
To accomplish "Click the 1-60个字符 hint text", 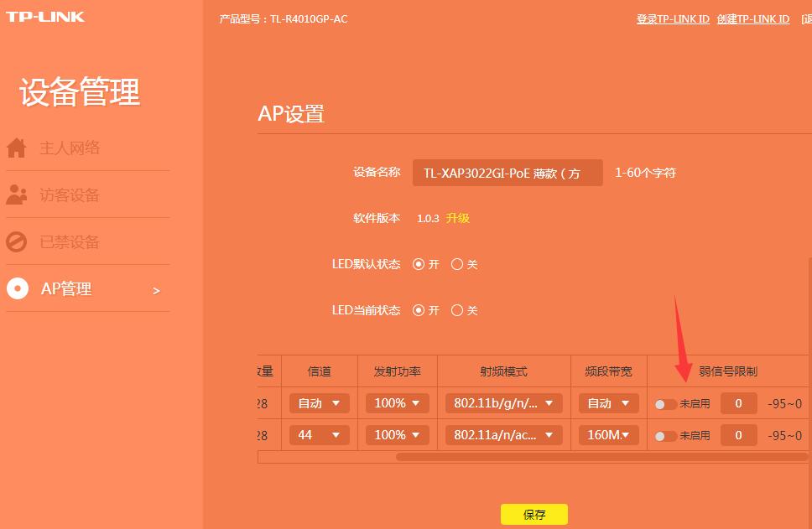I will point(645,173).
